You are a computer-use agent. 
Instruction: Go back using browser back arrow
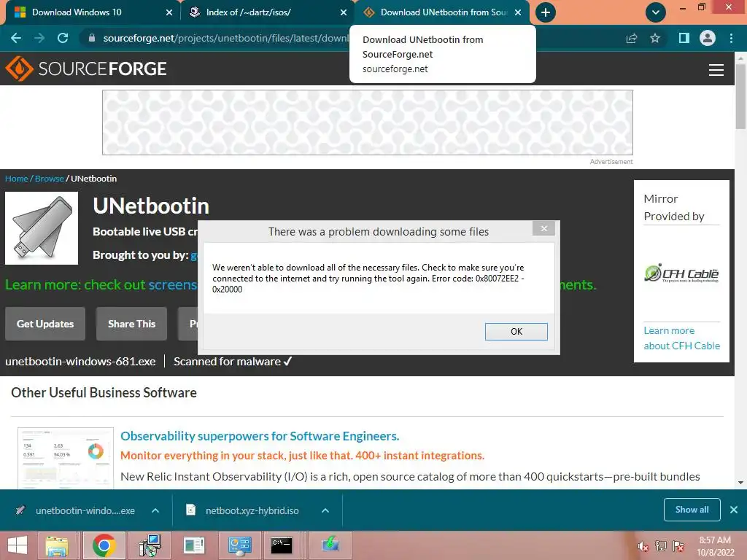coord(16,38)
